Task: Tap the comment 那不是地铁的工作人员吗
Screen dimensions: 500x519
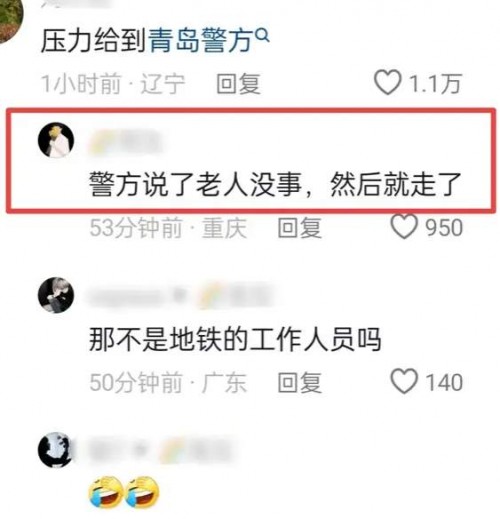Action: click(235, 339)
